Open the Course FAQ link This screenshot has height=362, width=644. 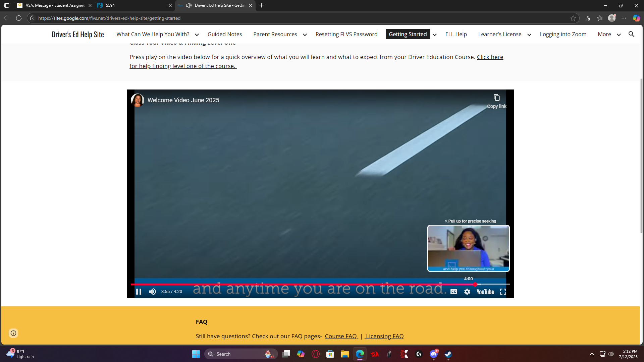click(341, 336)
